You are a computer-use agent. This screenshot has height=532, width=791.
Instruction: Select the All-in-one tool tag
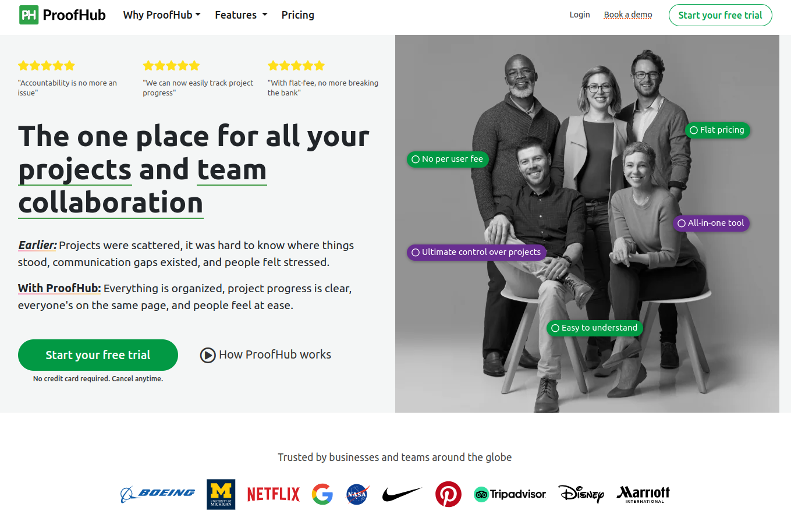711,223
